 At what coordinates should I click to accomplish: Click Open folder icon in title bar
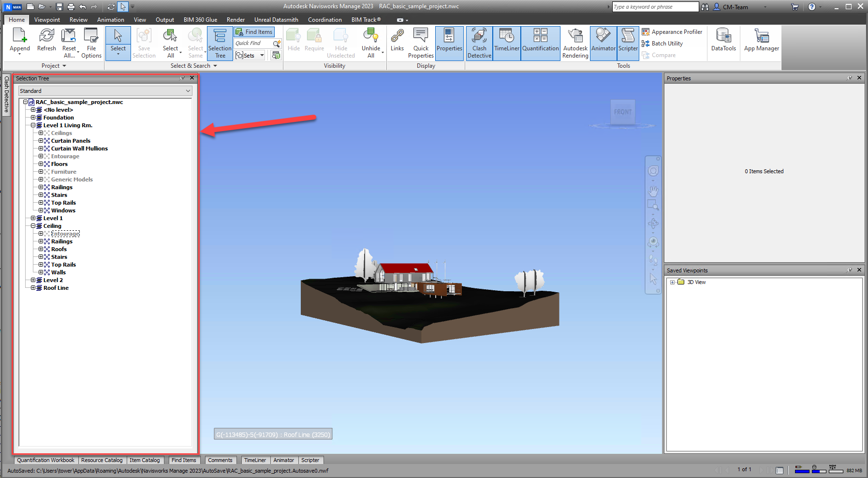(x=42, y=7)
